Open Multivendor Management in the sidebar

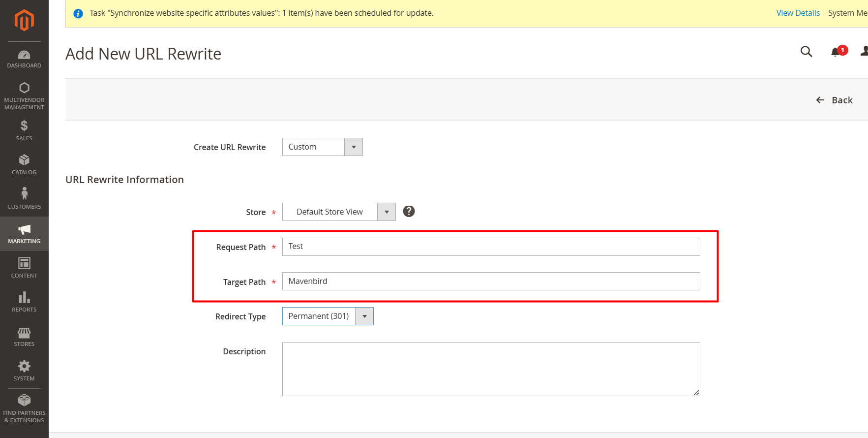tap(24, 96)
